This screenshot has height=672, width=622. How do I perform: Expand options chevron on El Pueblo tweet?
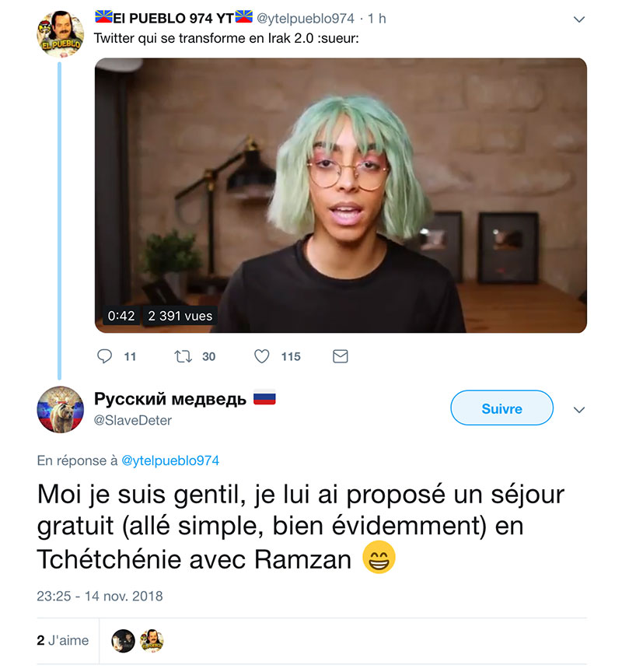[x=578, y=19]
